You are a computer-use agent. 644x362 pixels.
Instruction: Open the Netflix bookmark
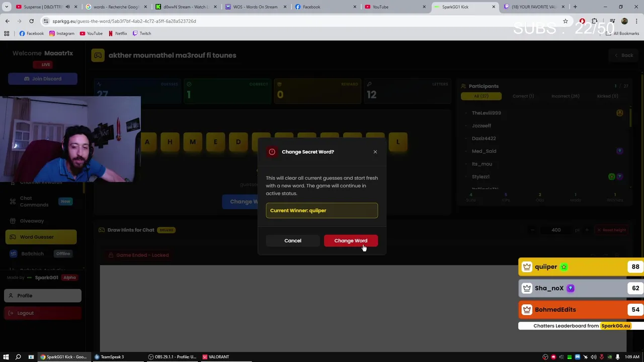[117, 33]
